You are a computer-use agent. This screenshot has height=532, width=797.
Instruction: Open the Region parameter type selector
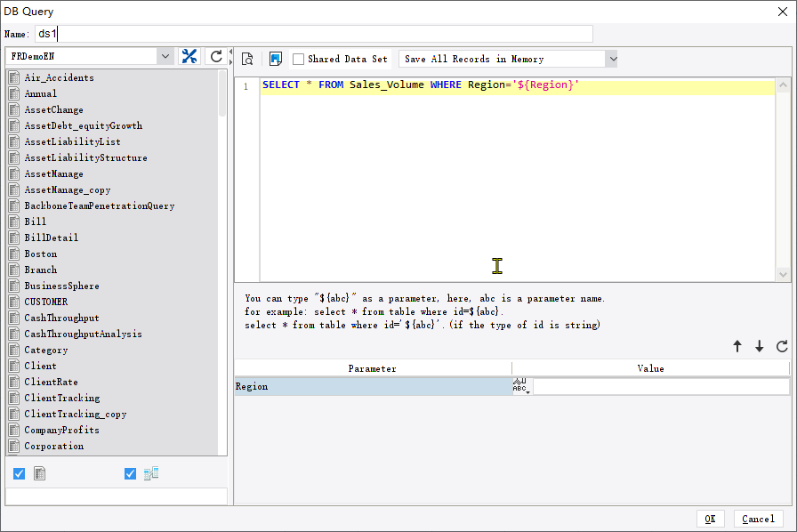tap(520, 384)
